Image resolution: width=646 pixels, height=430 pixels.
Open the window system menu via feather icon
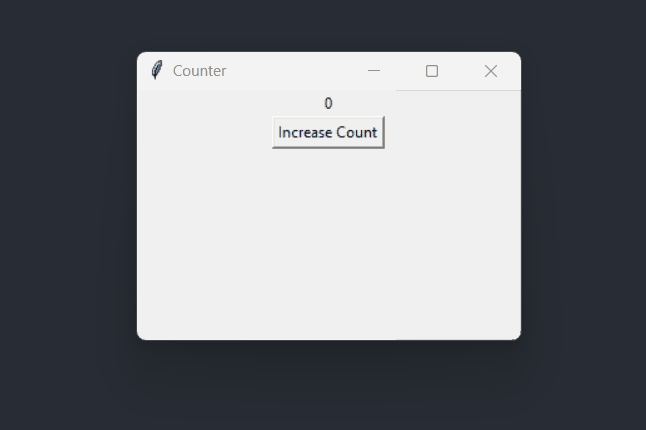tap(157, 70)
